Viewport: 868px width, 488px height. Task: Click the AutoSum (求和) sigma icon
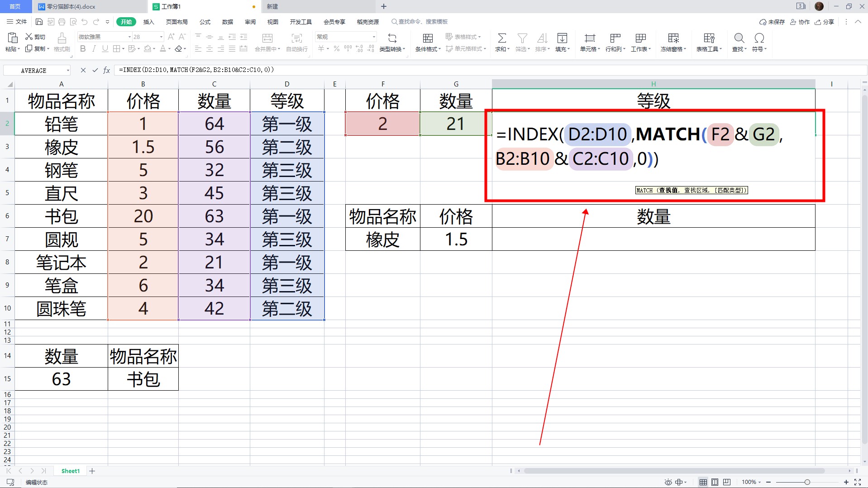[x=501, y=38]
